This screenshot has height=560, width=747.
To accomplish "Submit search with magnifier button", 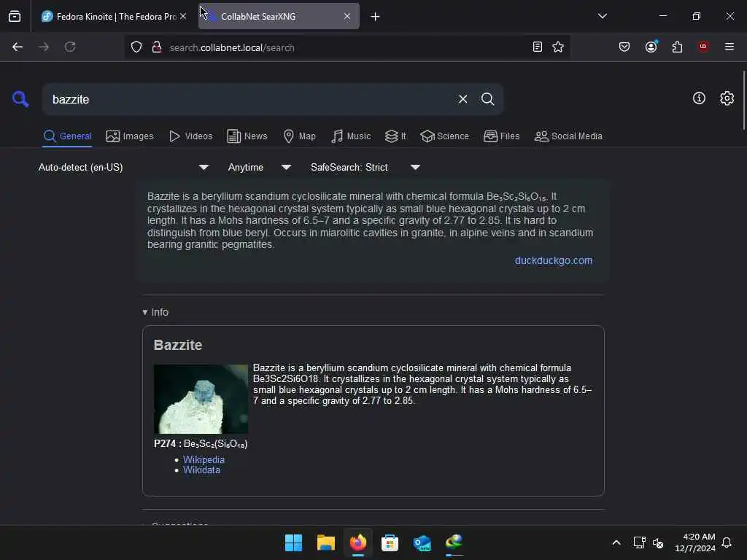I will 488,99.
